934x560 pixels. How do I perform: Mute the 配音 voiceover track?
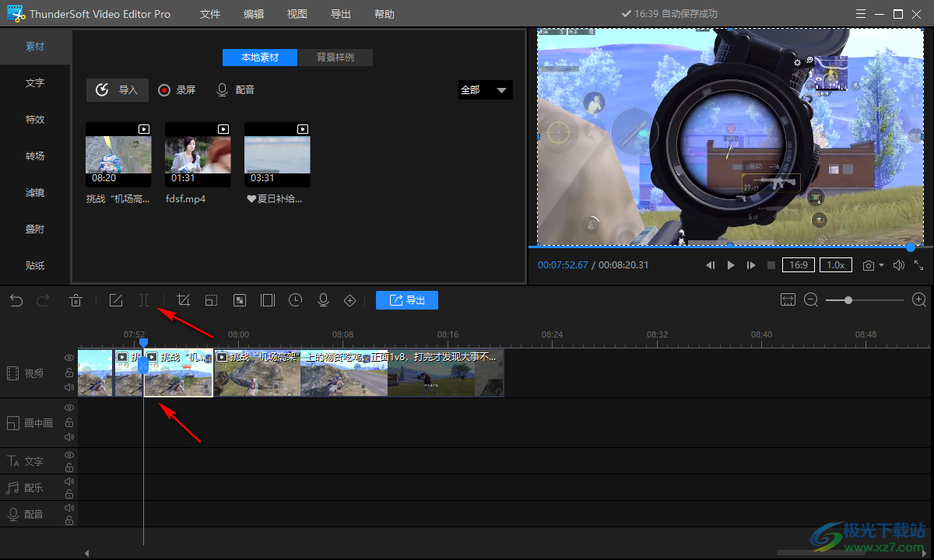point(69,507)
